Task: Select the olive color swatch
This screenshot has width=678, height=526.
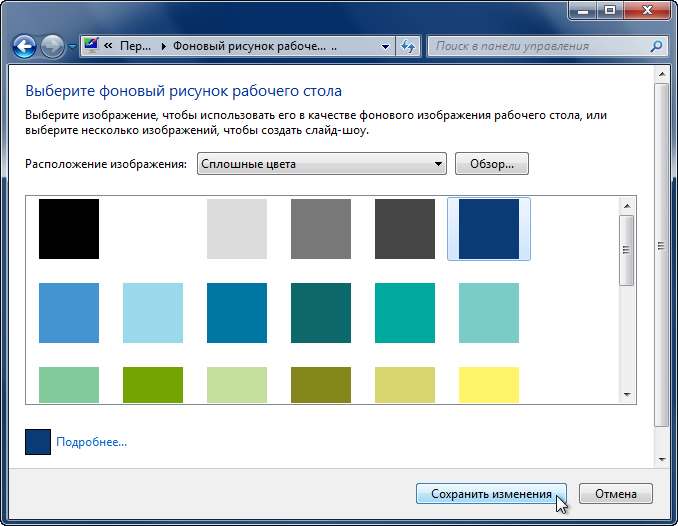Action: click(x=321, y=385)
